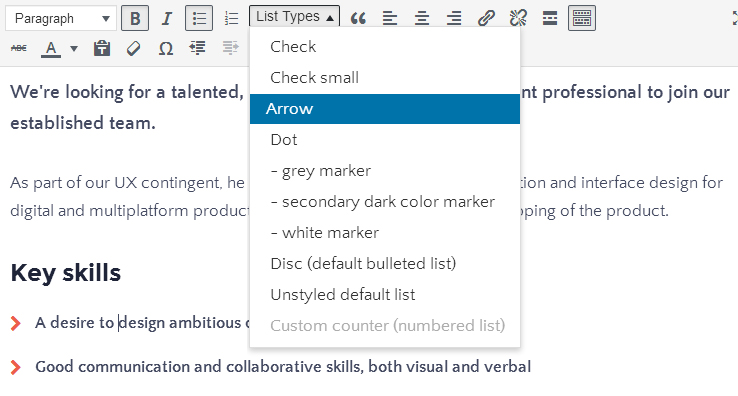
Task: Open the special character (omega) dialog
Action: (x=166, y=48)
